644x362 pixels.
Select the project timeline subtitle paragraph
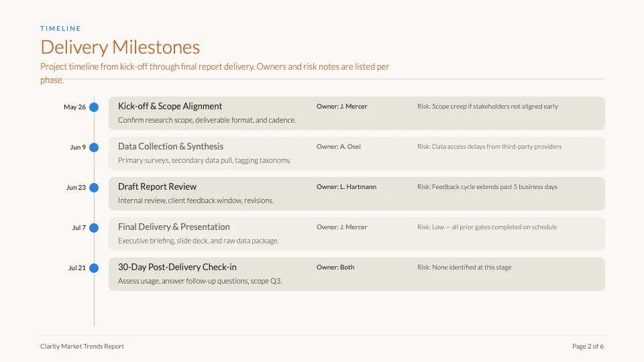coord(215,73)
